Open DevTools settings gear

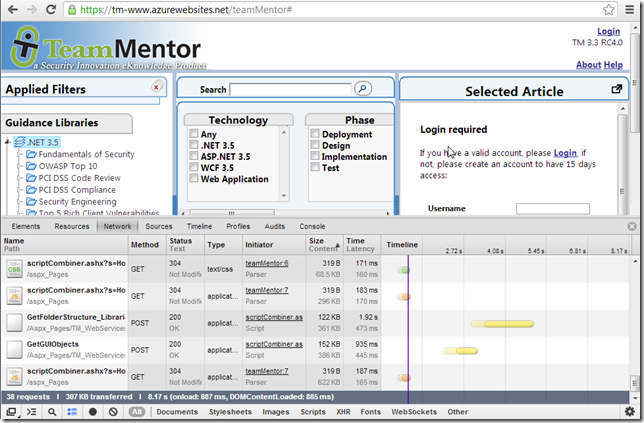click(629, 412)
